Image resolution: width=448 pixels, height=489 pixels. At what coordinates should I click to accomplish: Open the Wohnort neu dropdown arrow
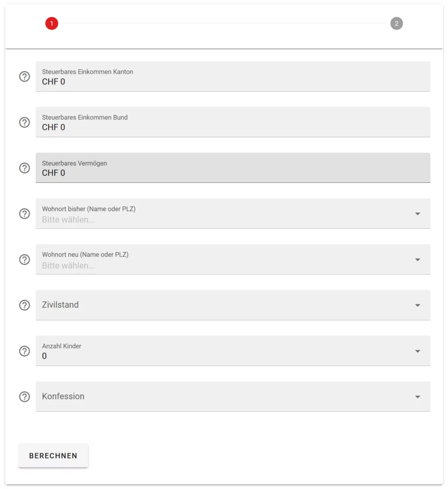coord(417,260)
